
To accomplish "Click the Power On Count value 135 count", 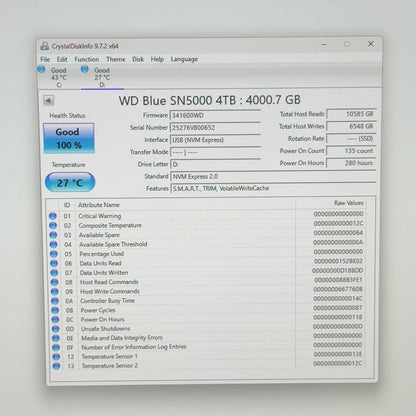I will 351,151.
